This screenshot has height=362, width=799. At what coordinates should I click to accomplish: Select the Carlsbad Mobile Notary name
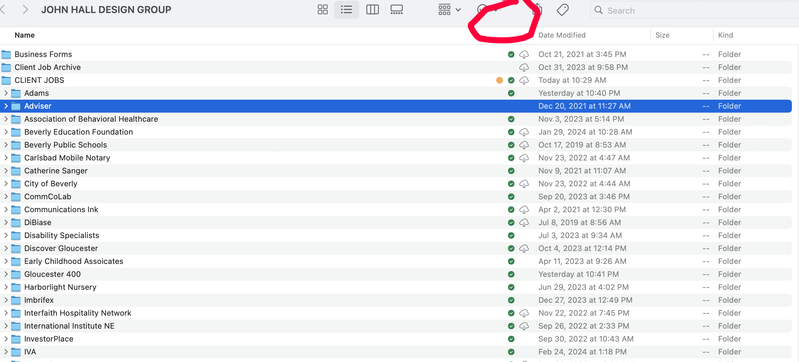[x=67, y=158]
